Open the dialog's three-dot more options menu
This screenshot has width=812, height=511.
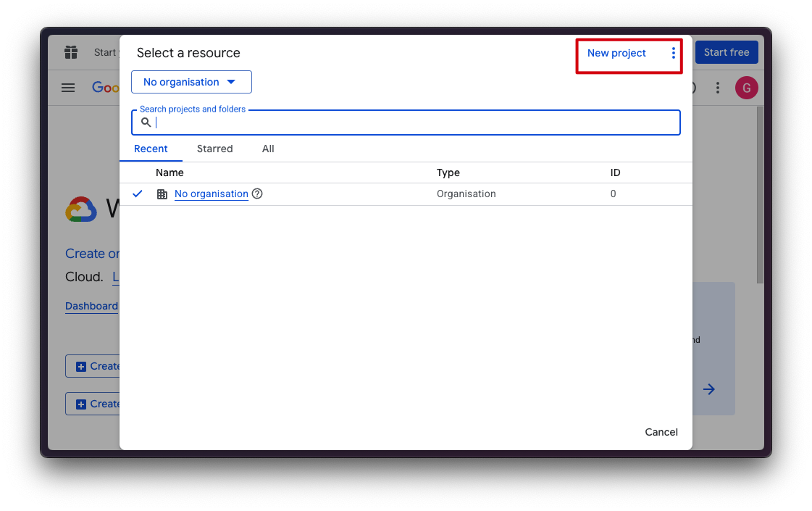[x=673, y=53]
